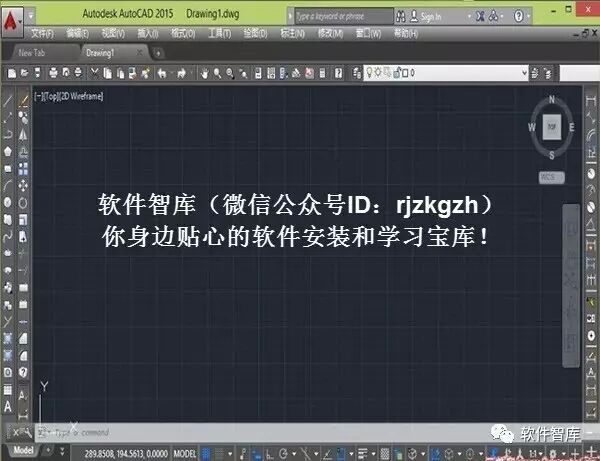Open object snap options dropdown arrow

(x=351, y=454)
